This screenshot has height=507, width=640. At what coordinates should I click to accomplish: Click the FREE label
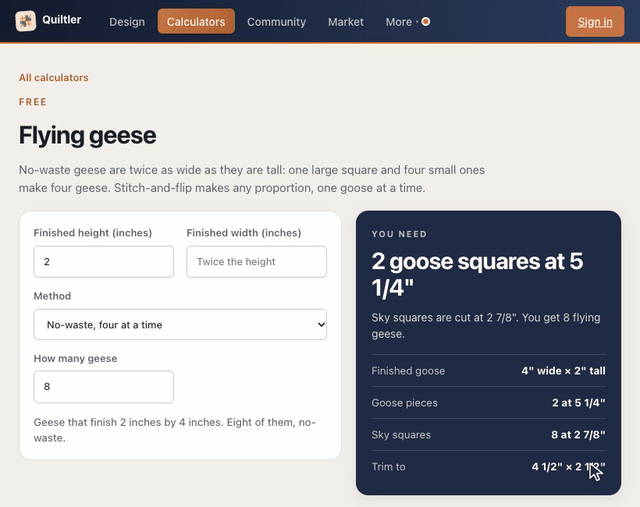tap(33, 102)
